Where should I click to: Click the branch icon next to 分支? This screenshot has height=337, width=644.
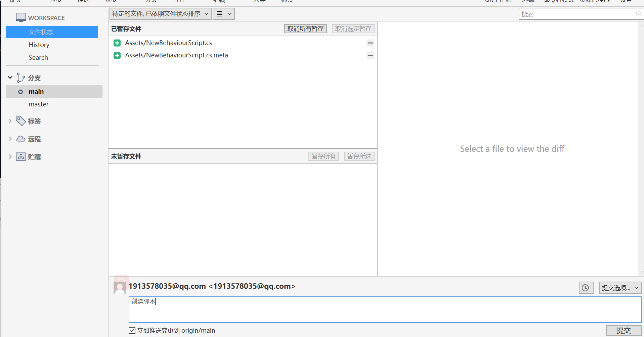click(20, 78)
